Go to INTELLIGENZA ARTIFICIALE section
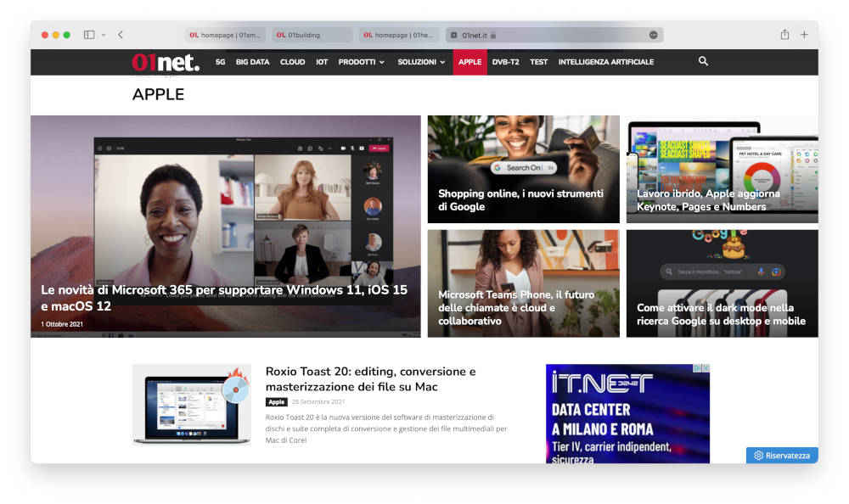Image resolution: width=849 pixels, height=504 pixels. point(606,62)
